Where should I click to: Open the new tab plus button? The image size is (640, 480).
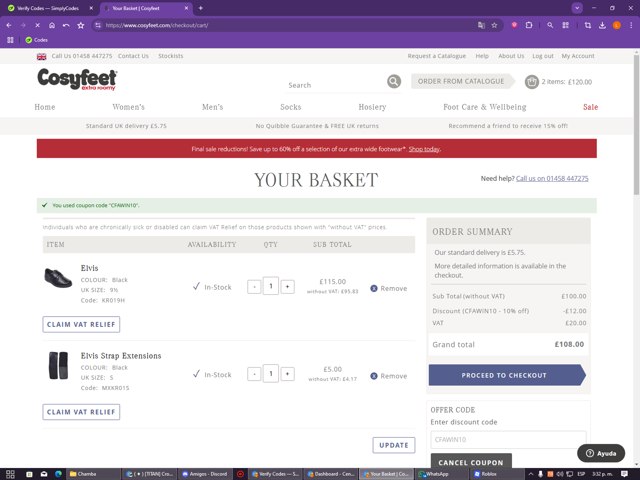click(x=200, y=8)
